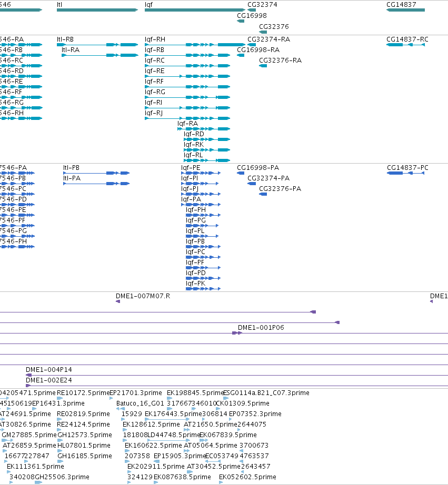
Task: Click the EK087638.5prime EST label
Action: point(182,477)
